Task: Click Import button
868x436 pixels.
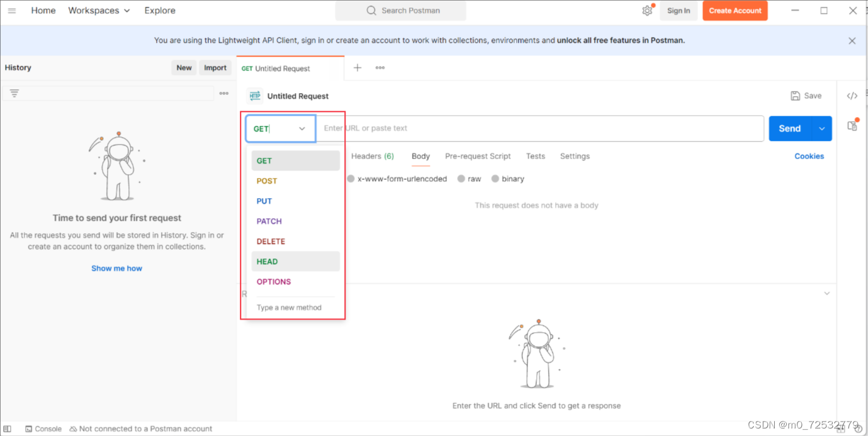Action: click(x=215, y=68)
